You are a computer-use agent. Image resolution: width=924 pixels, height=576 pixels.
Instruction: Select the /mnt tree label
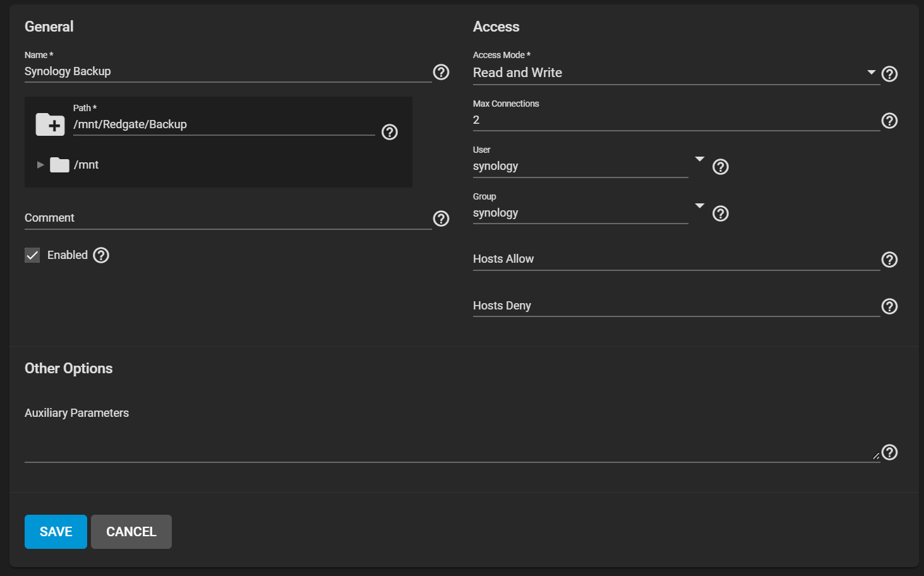point(86,165)
